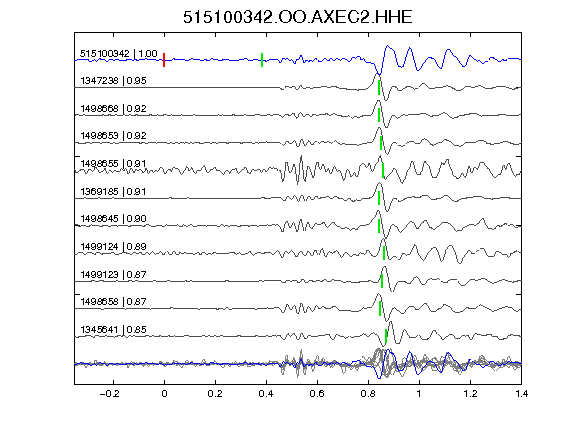Click green pick marker on blue top trace
The width and height of the screenshot is (576, 432).
tap(262, 60)
